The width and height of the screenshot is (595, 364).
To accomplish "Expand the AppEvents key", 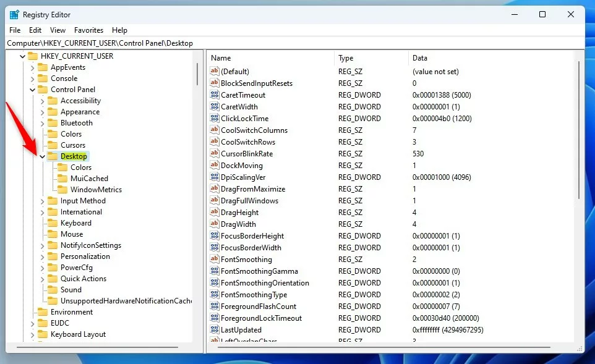I will click(x=32, y=68).
